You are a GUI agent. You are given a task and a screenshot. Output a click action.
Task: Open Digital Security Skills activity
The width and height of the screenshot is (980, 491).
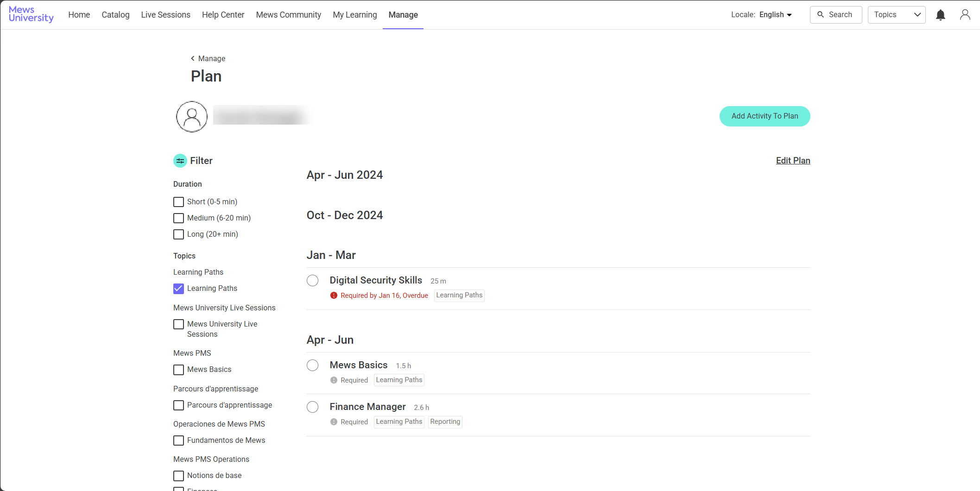coord(376,280)
